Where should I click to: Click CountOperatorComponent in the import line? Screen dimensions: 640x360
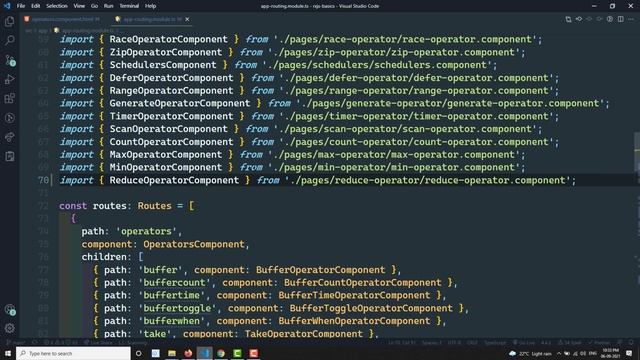point(171,142)
